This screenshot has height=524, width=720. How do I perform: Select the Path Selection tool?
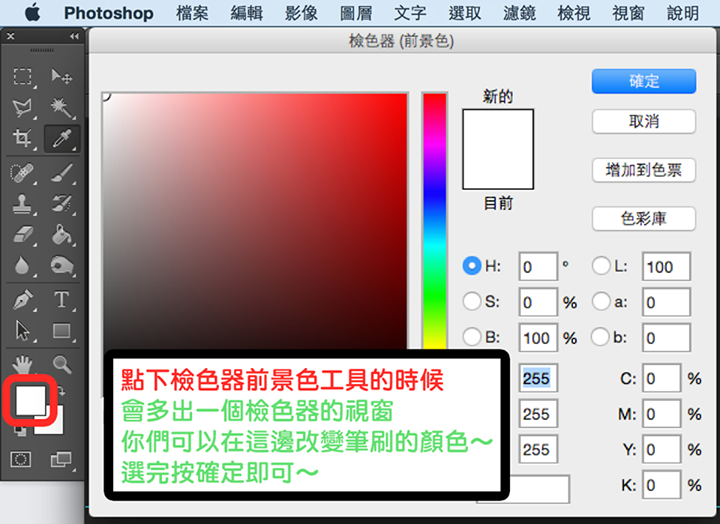point(22,331)
